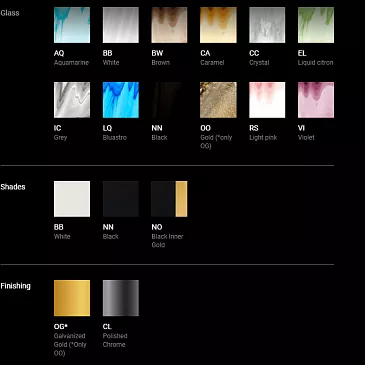Pick the NN Black glass swatch
The height and width of the screenshot is (365, 365).
(169, 100)
